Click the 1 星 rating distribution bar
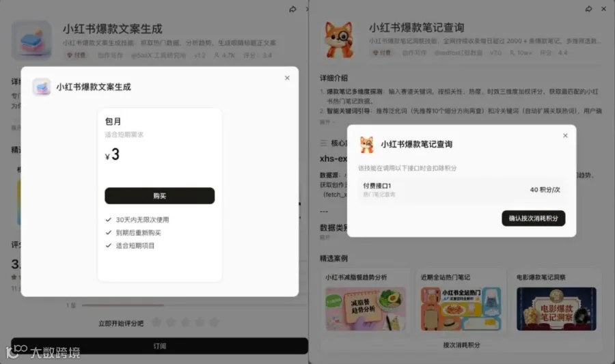The width and height of the screenshot is (615, 364). [x=195, y=305]
